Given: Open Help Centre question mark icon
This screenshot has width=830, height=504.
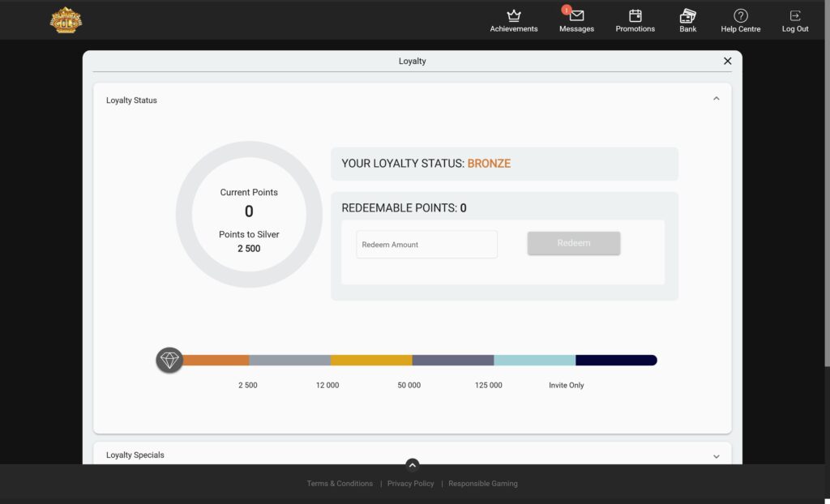Looking at the screenshot, I should click(740, 16).
